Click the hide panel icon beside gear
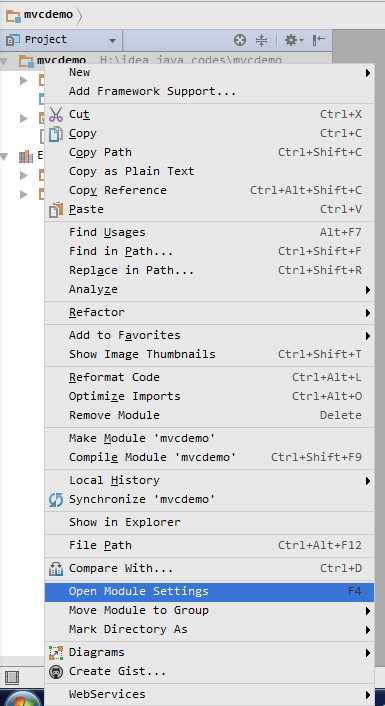This screenshot has height=706, width=385. [x=318, y=41]
